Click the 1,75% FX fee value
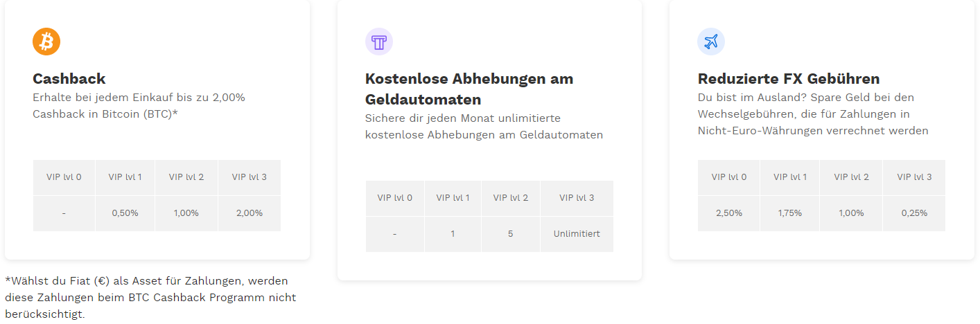This screenshot has width=980, height=324. tap(790, 213)
